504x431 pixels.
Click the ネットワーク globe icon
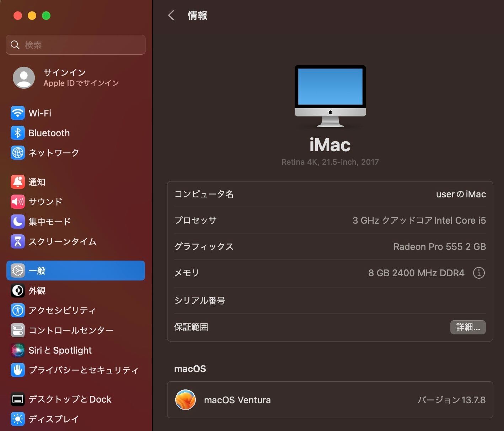[18, 153]
